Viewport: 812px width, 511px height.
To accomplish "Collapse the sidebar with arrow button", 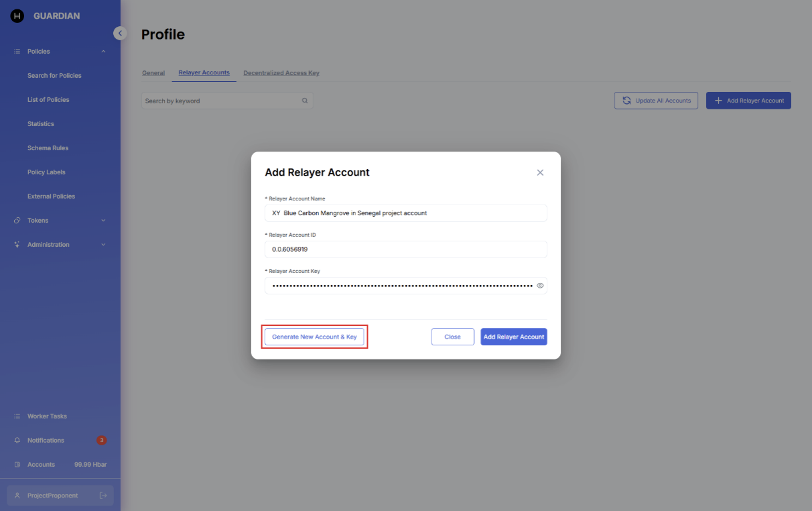I will (x=120, y=33).
